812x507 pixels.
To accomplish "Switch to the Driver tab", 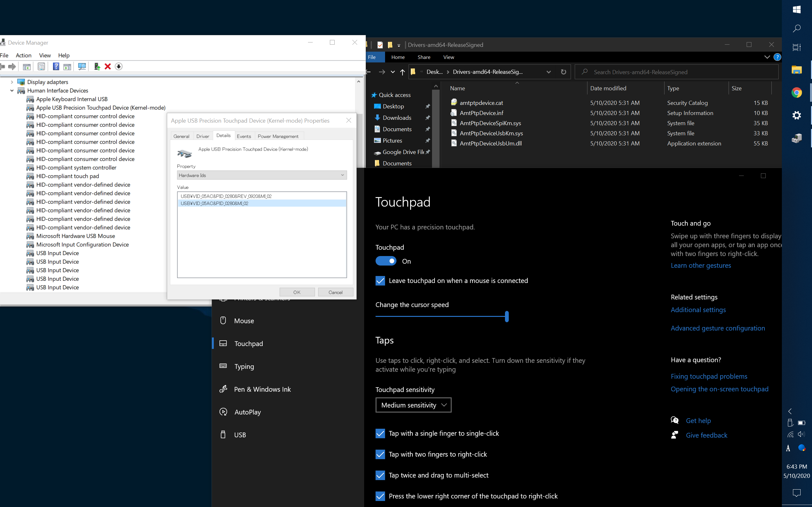I will point(203,136).
